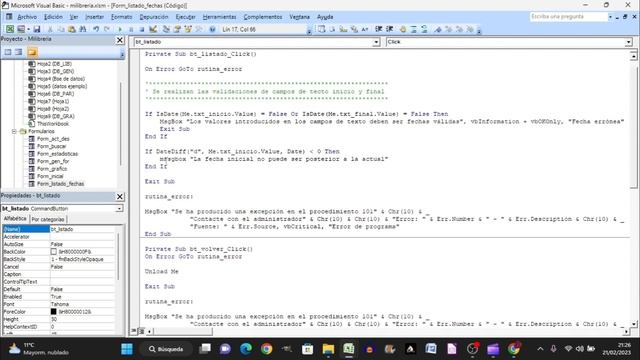Select Form_buscar in project tree

point(51,146)
